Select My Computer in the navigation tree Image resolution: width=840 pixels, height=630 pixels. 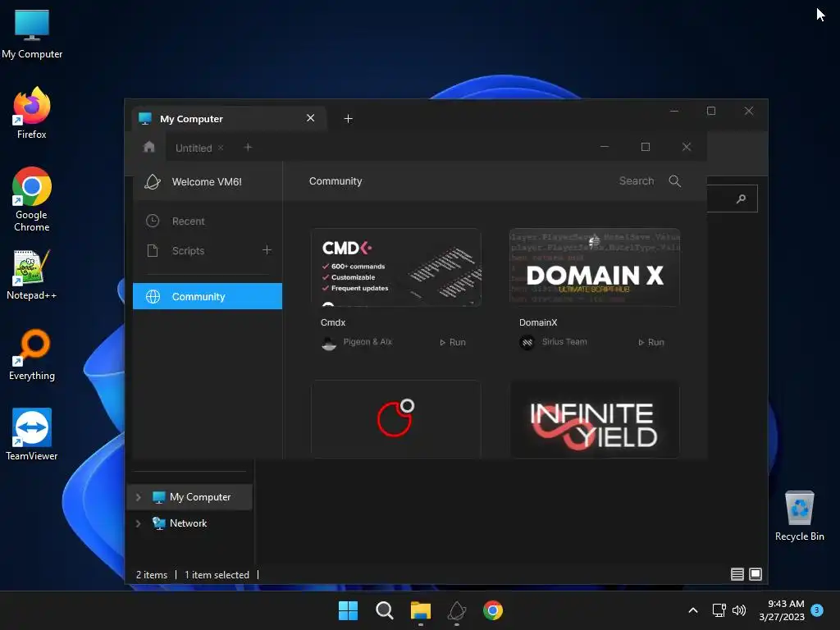click(x=190, y=497)
